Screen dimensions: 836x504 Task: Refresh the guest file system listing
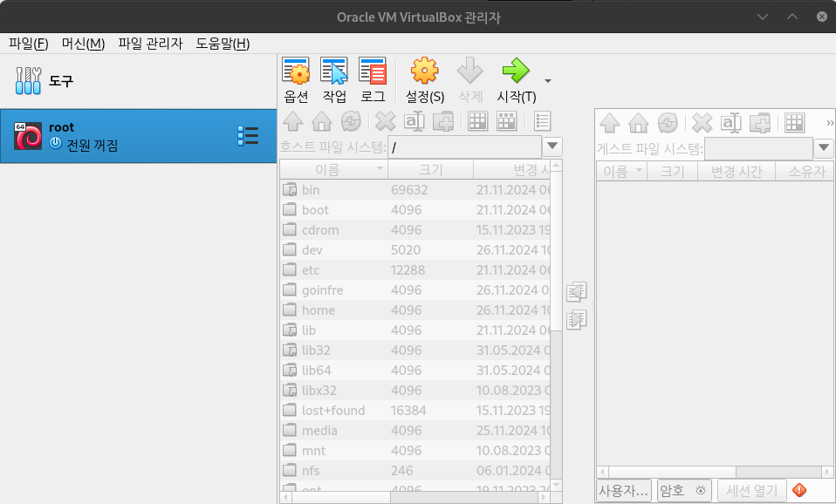pyautogui.click(x=668, y=123)
